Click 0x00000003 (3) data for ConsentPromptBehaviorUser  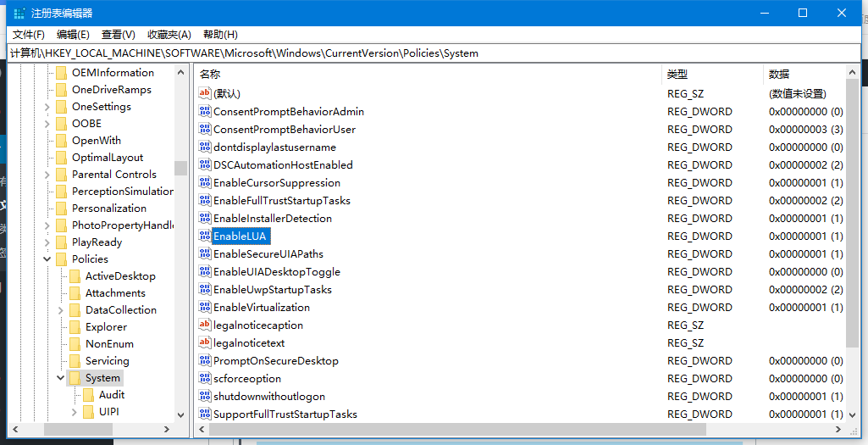tap(805, 129)
